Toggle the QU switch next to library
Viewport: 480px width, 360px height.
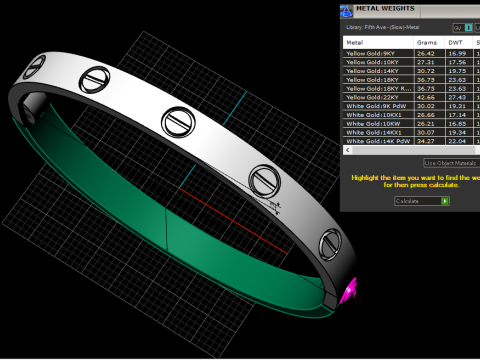click(463, 28)
